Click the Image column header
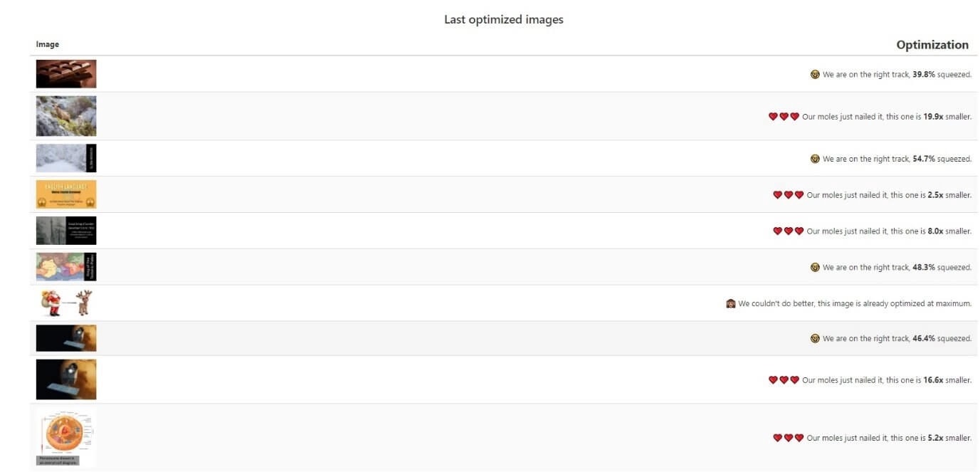The image size is (980, 472). pyautogui.click(x=48, y=44)
